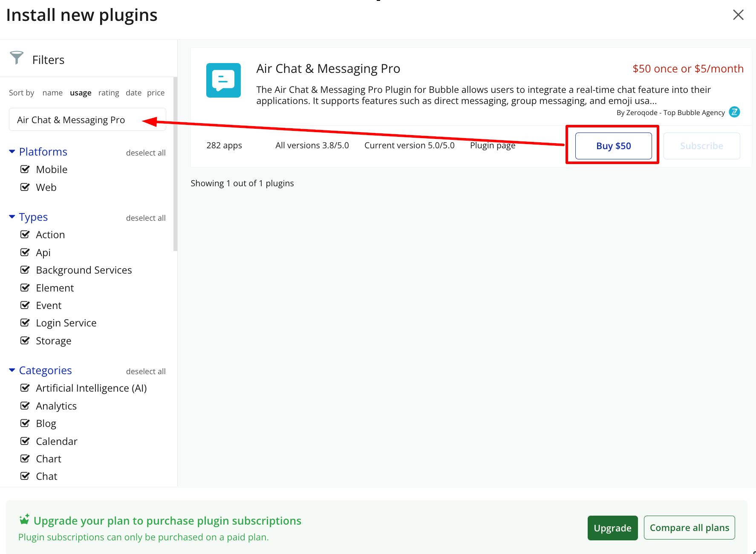Click 'All versions 3.8/5.0' rating text
The height and width of the screenshot is (554, 756).
pos(312,145)
